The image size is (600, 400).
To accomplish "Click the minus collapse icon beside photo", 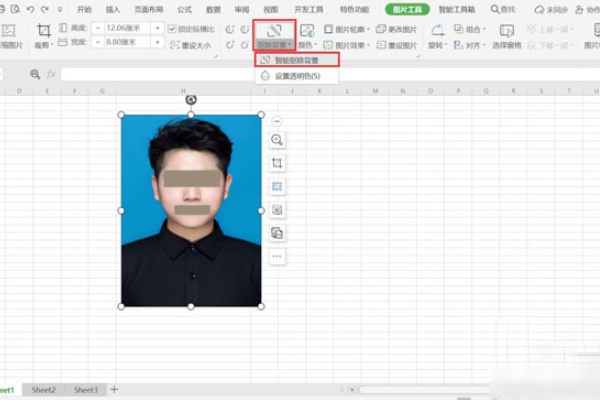I will point(277,121).
